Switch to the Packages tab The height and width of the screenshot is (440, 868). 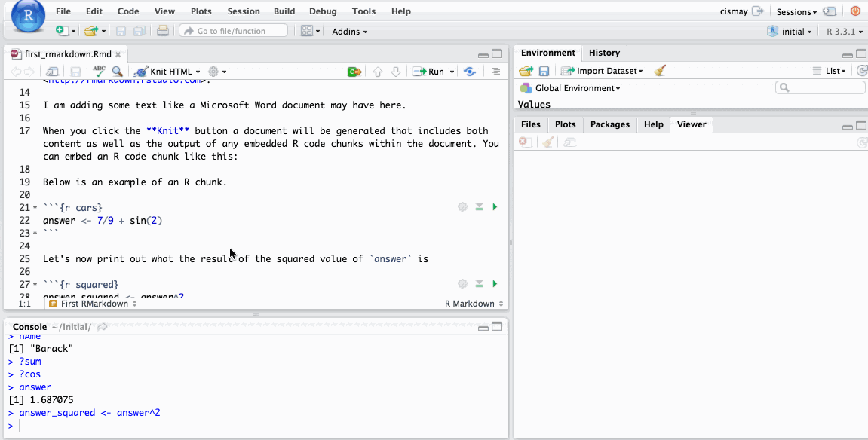point(609,124)
